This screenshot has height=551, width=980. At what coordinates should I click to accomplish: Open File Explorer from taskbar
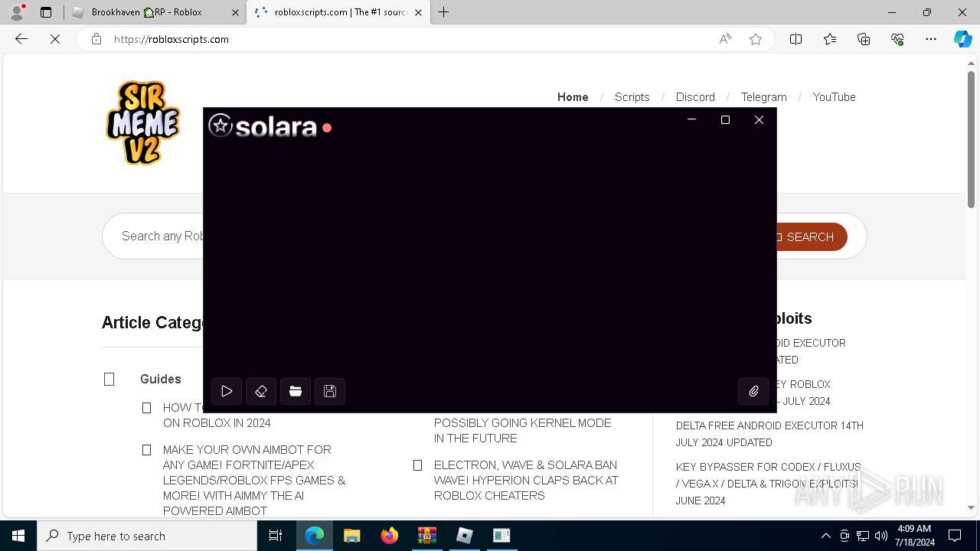351,536
